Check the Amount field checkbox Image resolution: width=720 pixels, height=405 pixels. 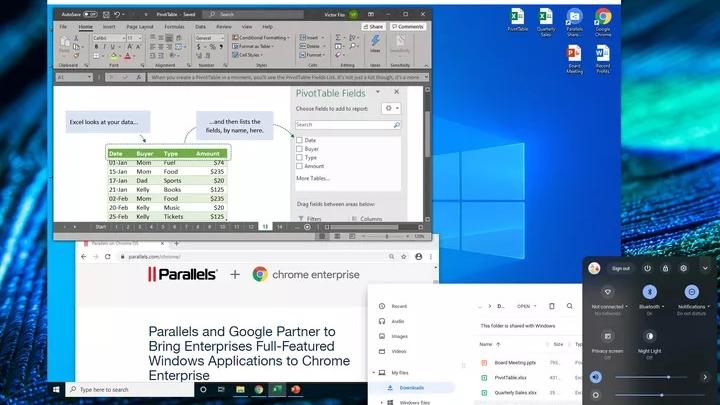[x=299, y=166]
